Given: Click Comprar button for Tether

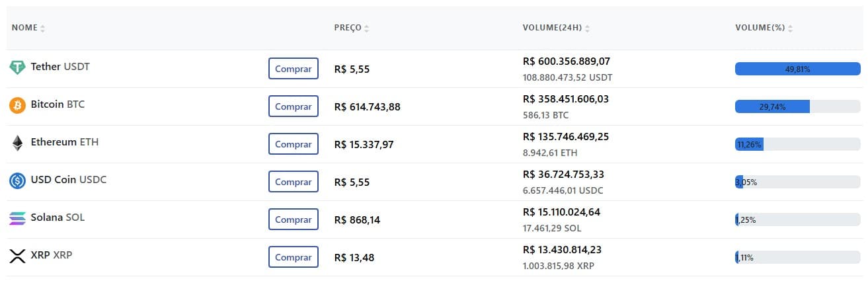Looking at the screenshot, I should click(x=294, y=69).
